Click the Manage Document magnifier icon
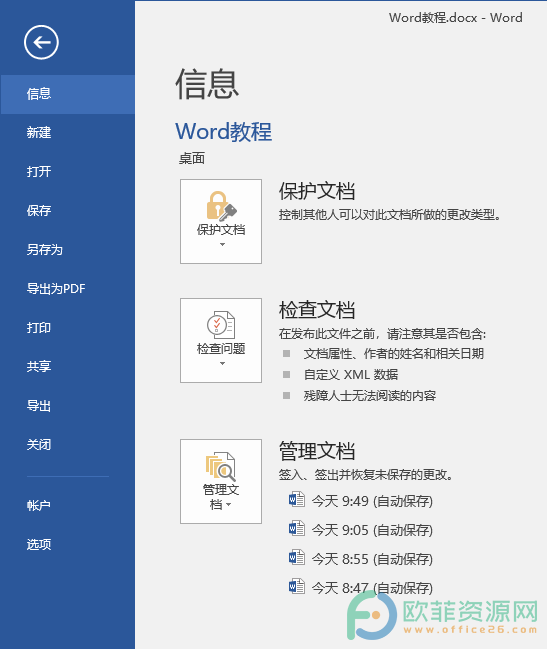The image size is (547, 649). click(x=221, y=466)
